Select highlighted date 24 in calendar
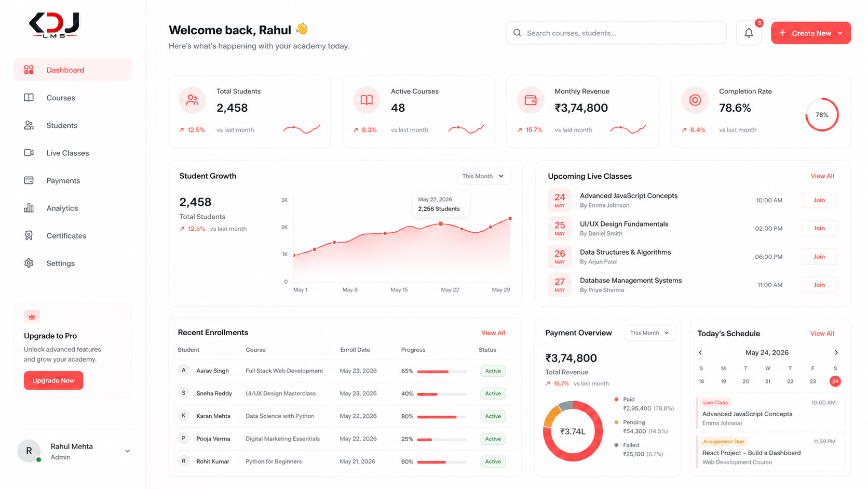This screenshot has width=868, height=489. [x=835, y=381]
